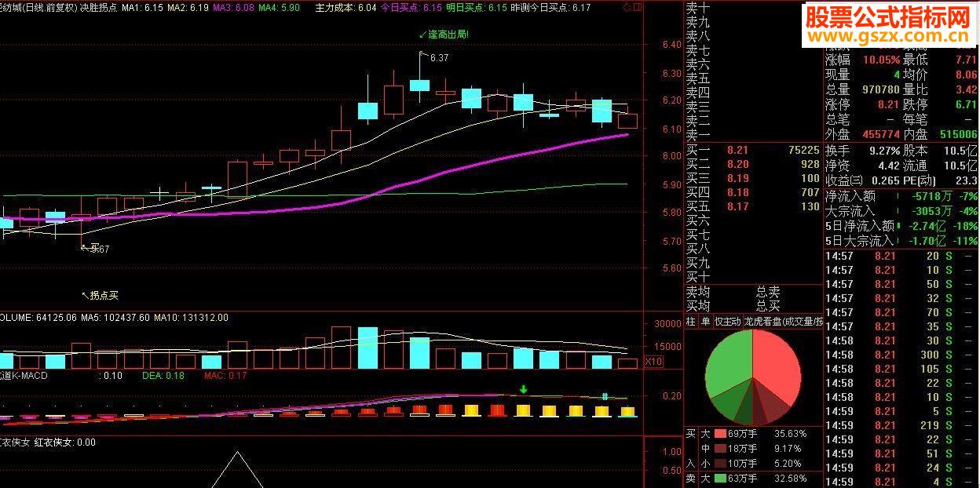
Task: Click the 买十 order book row
Action: tap(753, 277)
